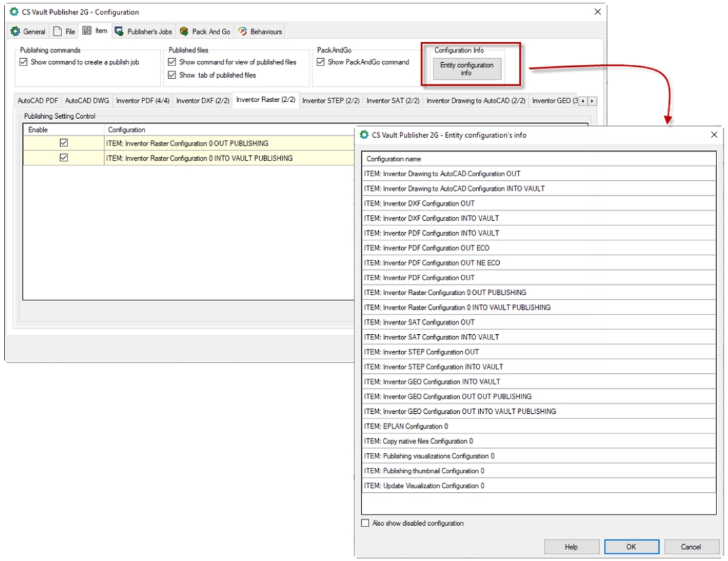728x561 pixels.
Task: Click OK in the info dialog
Action: tap(631, 547)
